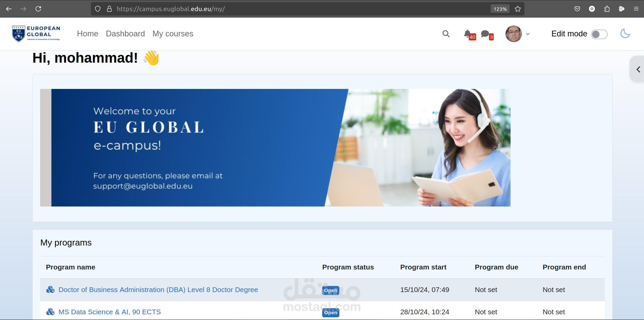Viewport: 644px width, 320px height.
Task: Click the browser forward arrow
Action: (23, 9)
